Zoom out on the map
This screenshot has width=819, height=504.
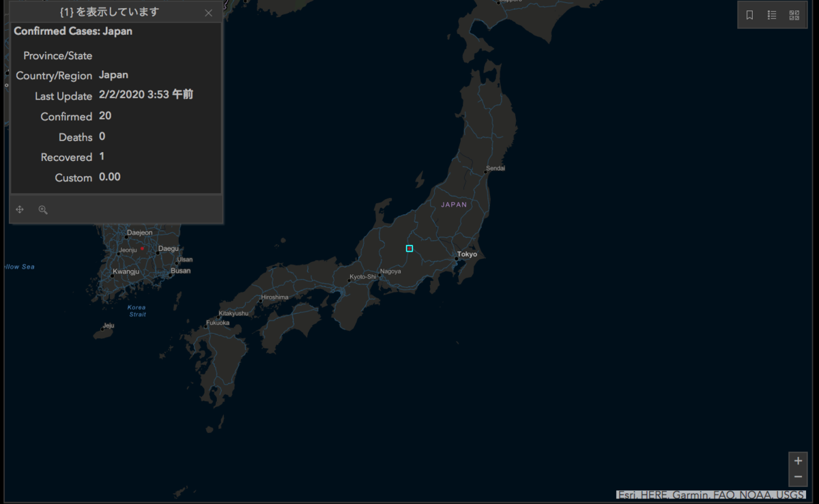(x=798, y=477)
